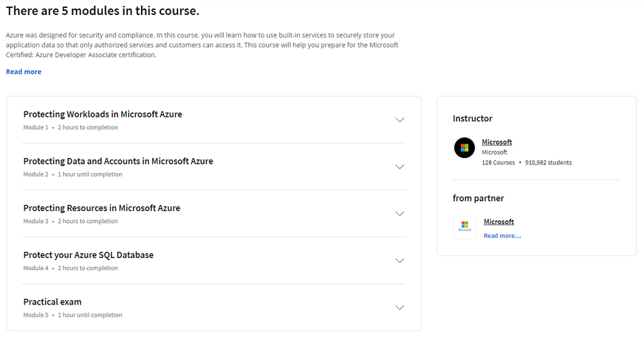The width and height of the screenshot is (644, 341).
Task: Open the Microsoft instructor profile link
Action: click(x=497, y=142)
